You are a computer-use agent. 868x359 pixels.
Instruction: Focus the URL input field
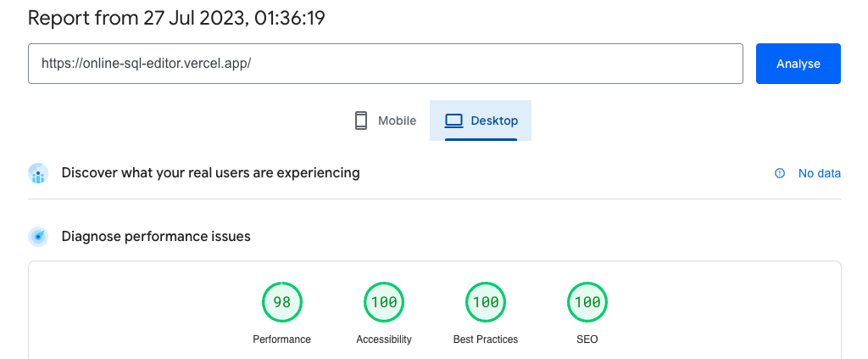tap(386, 64)
